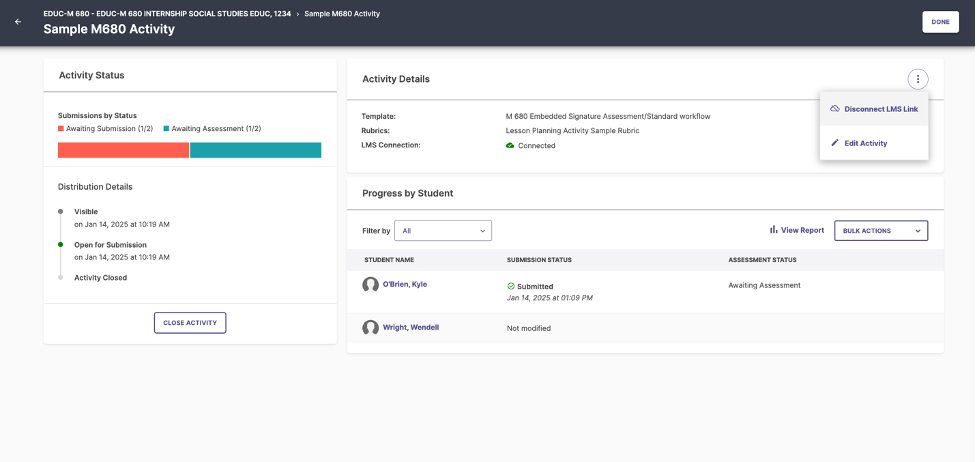
Task: Click the teal Awaiting Assessment bar segment
Action: [256, 150]
